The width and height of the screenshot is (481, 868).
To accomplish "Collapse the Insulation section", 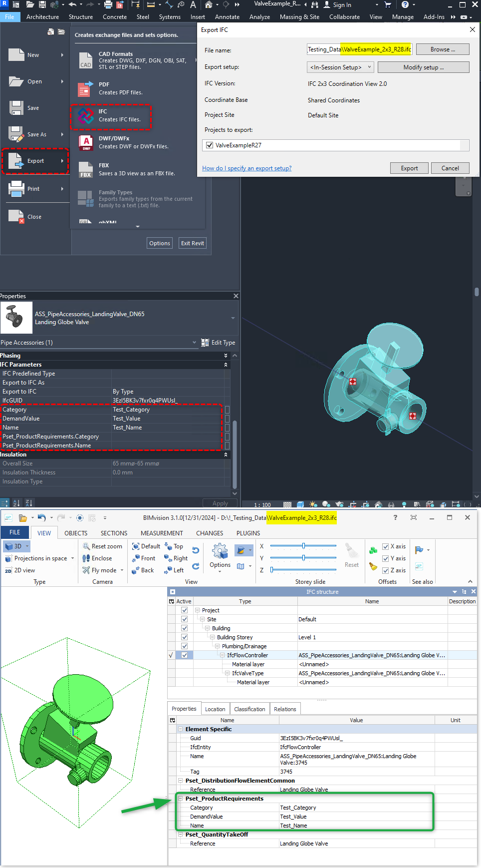I will 226,454.
